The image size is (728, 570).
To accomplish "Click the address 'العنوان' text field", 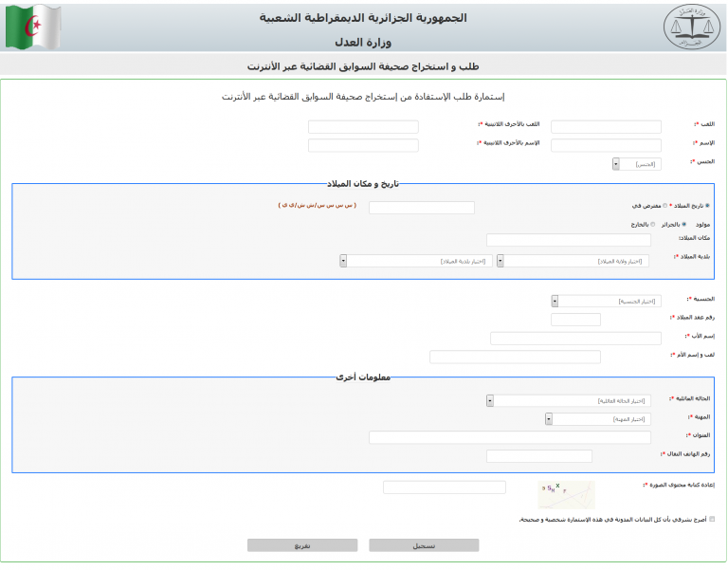I will (509, 437).
